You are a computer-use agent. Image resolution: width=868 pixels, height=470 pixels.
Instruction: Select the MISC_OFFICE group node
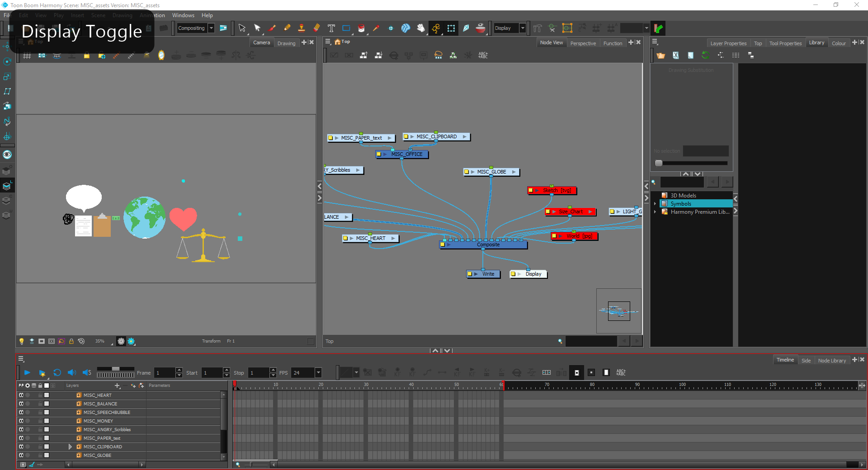(402, 154)
